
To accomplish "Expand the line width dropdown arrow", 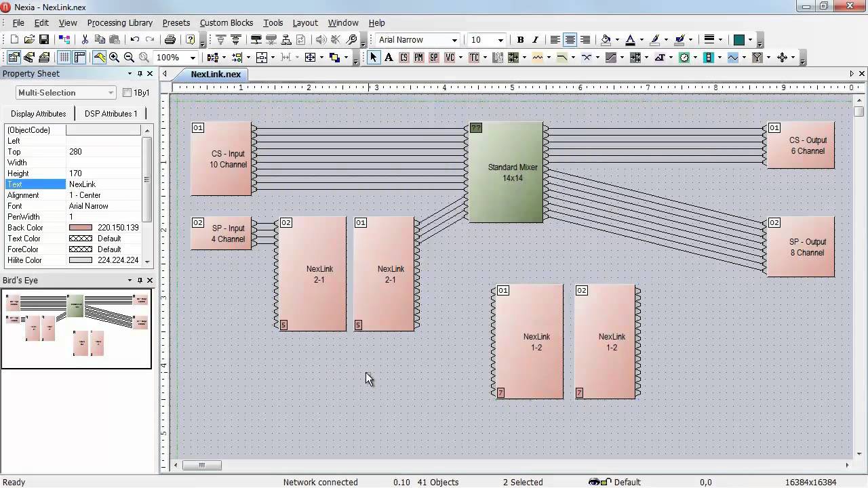I will click(x=720, y=40).
